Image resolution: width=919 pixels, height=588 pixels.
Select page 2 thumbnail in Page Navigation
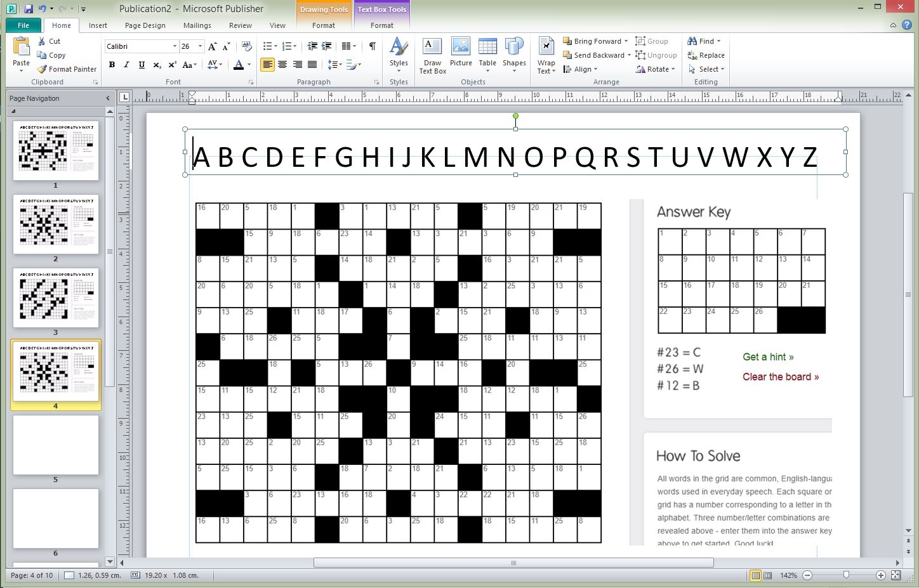point(56,224)
